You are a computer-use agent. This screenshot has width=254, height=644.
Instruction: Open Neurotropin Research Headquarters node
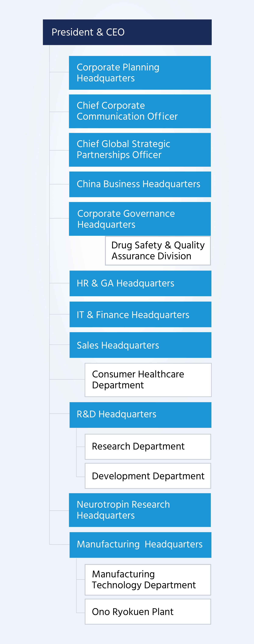140,510
